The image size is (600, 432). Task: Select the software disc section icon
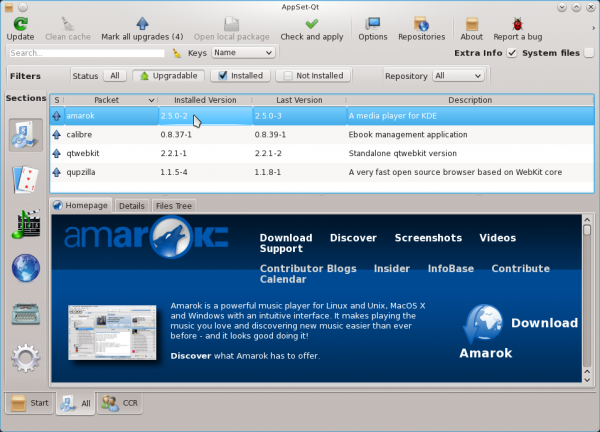[26, 135]
